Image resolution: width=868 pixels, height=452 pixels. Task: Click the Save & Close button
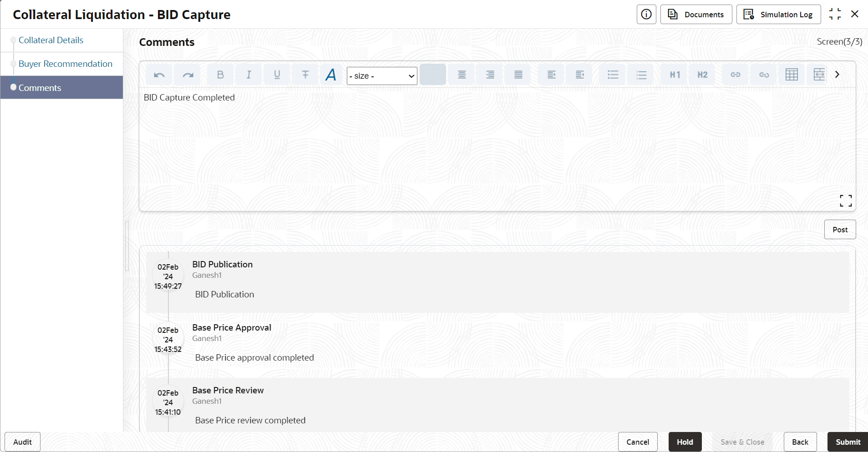click(742, 442)
